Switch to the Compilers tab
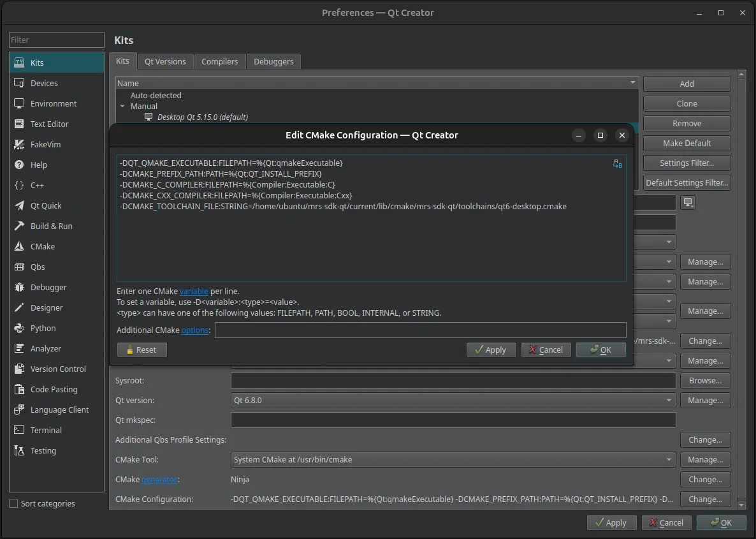Image resolution: width=756 pixels, height=539 pixels. pos(219,61)
